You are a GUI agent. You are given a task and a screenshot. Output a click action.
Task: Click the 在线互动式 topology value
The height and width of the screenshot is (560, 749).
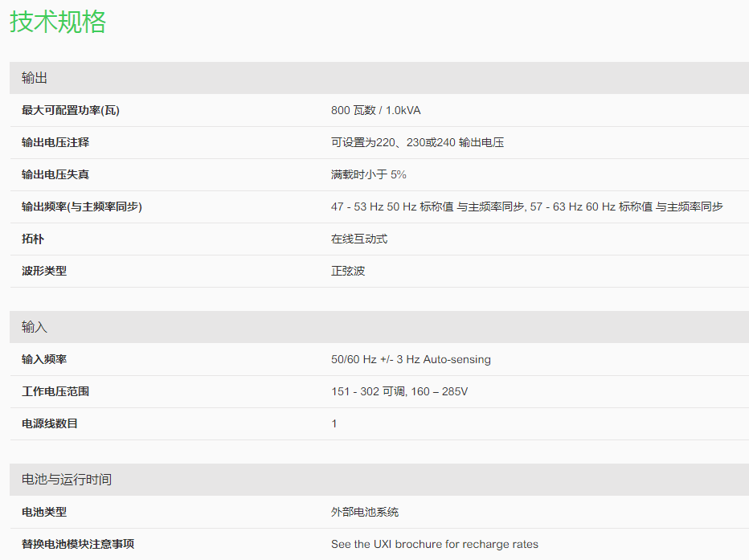[x=359, y=239]
